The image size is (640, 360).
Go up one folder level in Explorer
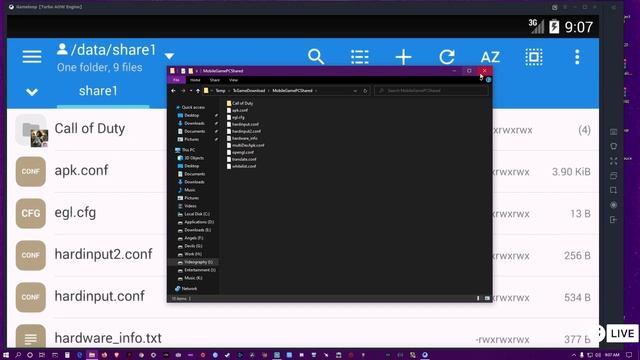tap(198, 91)
